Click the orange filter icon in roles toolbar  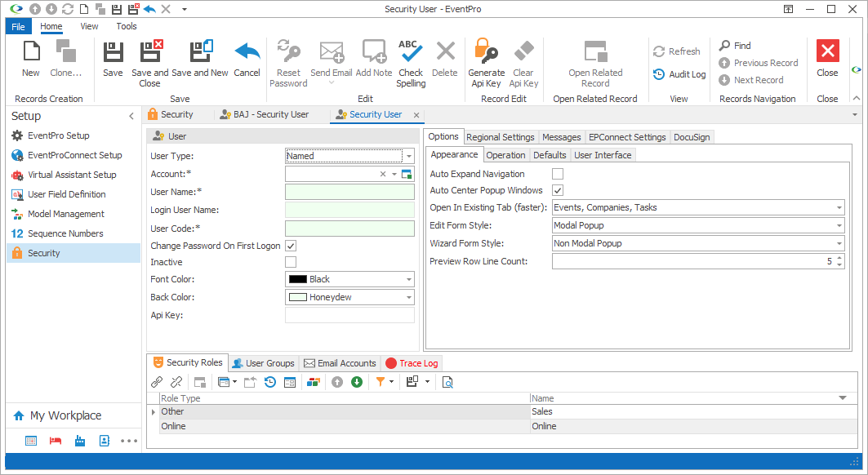point(381,381)
